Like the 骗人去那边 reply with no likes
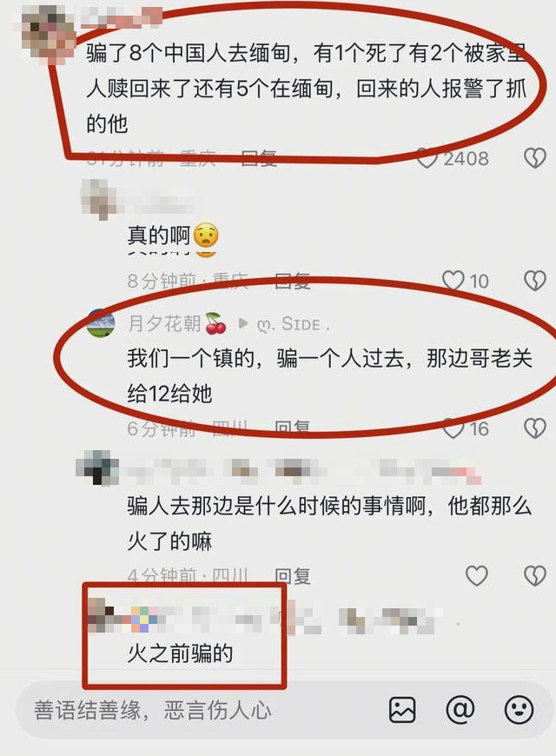Screen dimensions: 556x756 [476, 575]
